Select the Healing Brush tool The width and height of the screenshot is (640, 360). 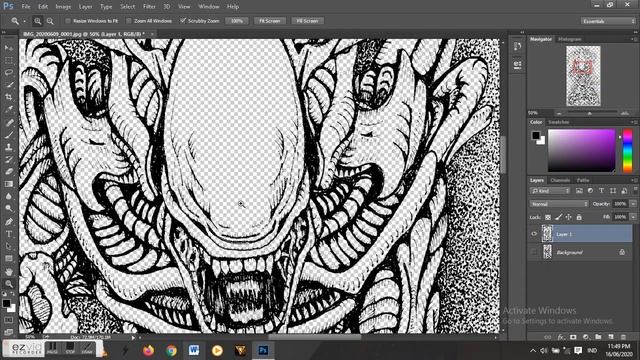9,122
